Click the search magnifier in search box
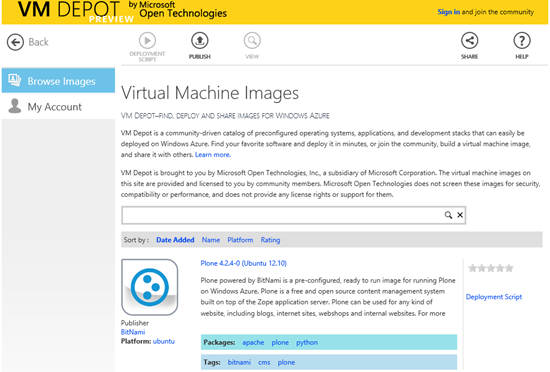 pos(448,215)
